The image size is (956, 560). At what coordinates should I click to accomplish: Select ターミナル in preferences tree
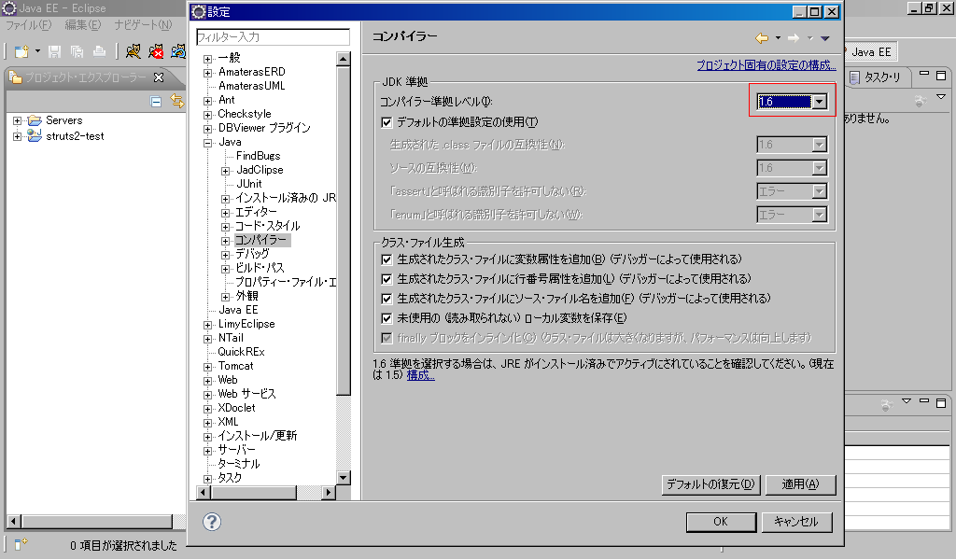click(239, 464)
